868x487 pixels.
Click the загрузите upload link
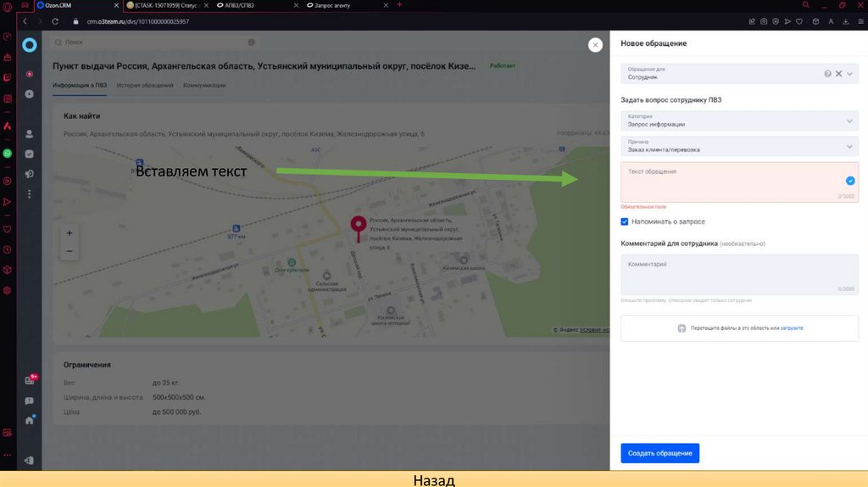pyautogui.click(x=792, y=328)
